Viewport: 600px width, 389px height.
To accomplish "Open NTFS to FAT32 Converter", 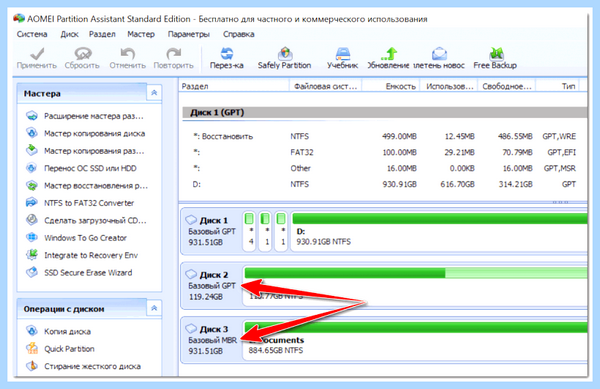I will [88, 203].
